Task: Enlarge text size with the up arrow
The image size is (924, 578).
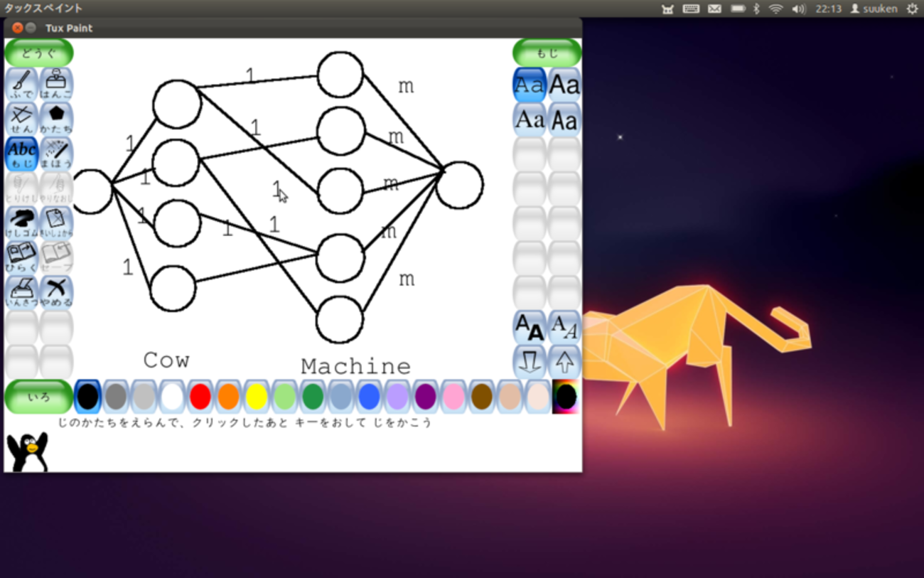Action: click(x=564, y=362)
